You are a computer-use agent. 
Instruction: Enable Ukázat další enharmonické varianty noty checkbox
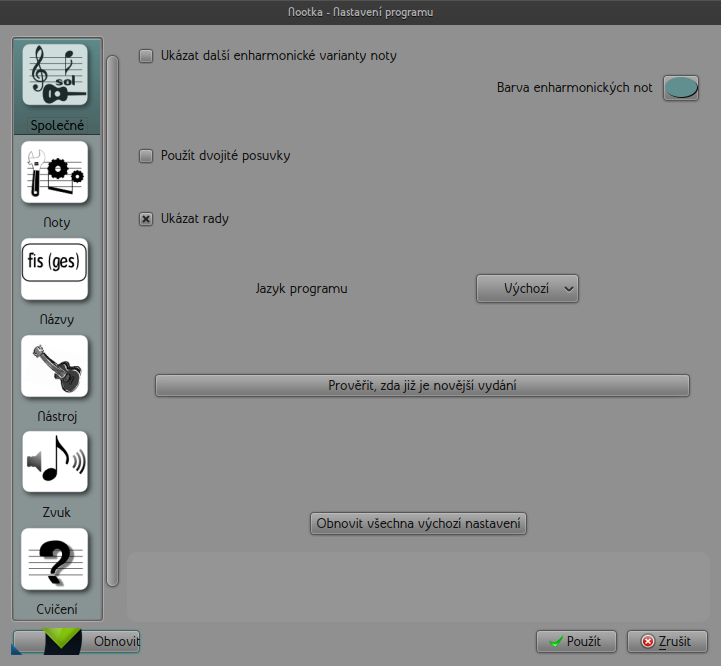[146, 56]
